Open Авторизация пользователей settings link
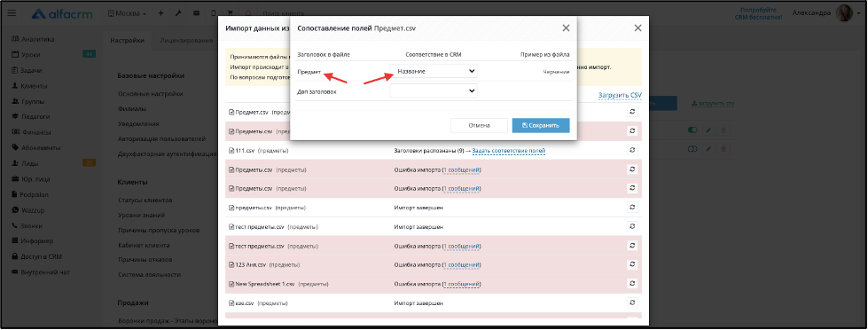 point(161,139)
